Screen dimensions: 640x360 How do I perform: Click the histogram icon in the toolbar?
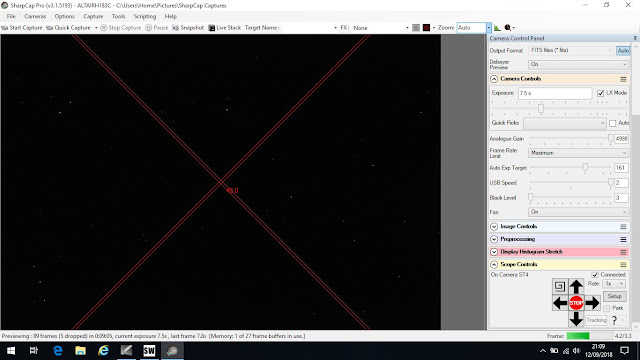[x=497, y=28]
